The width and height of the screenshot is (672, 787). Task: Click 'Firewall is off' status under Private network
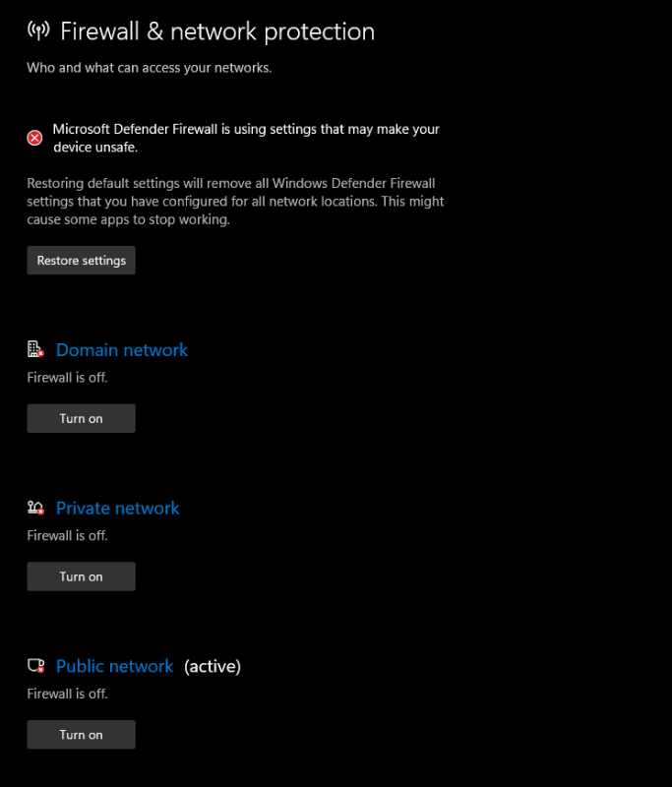pyautogui.click(x=67, y=535)
